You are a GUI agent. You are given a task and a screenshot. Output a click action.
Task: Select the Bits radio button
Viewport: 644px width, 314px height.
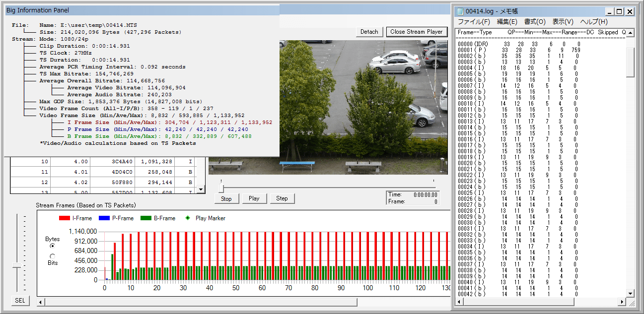[x=53, y=256]
